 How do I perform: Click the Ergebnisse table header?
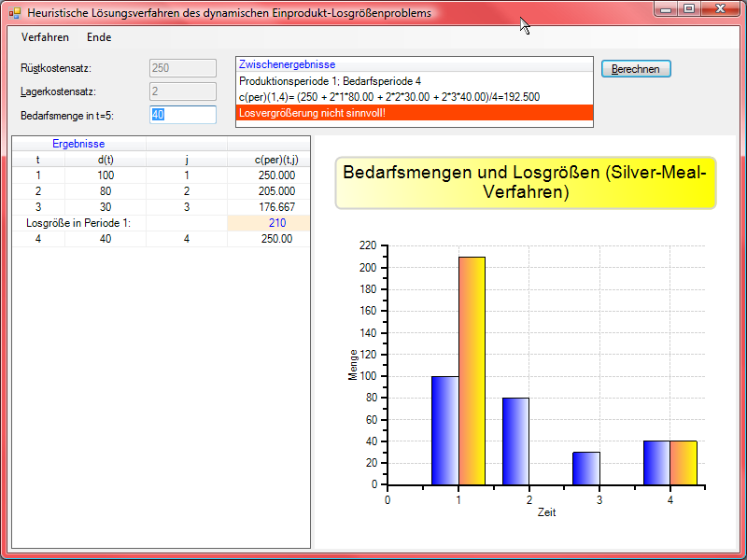(78, 144)
